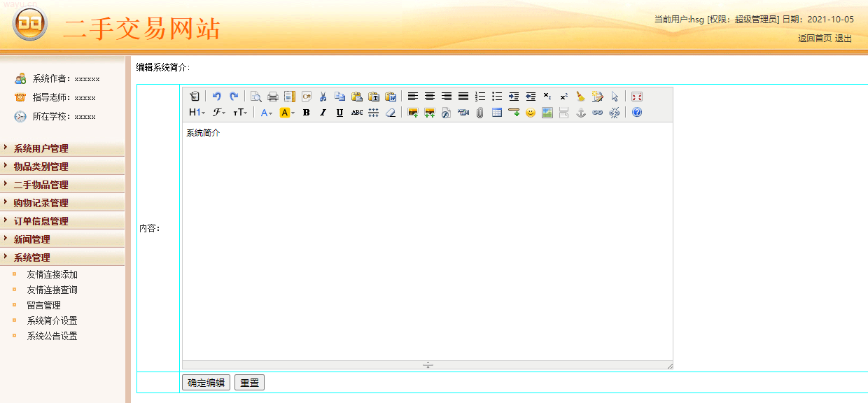
Task: Open the font family dropdown
Action: [219, 113]
